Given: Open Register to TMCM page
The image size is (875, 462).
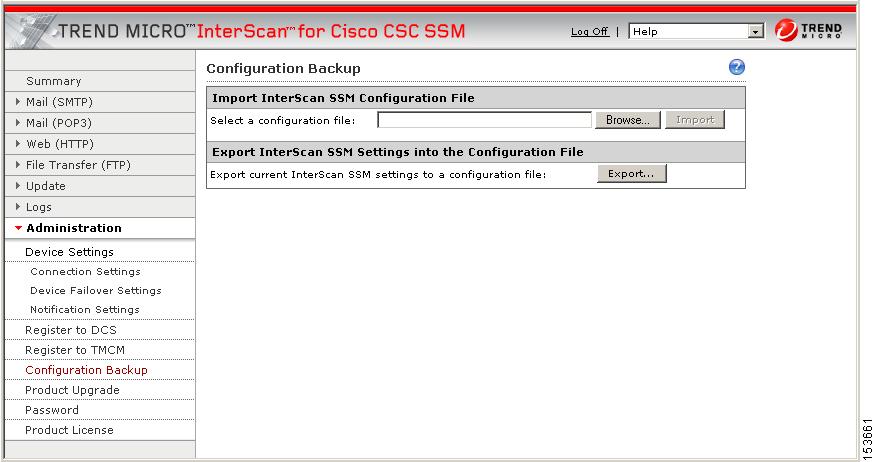Looking at the screenshot, I should [x=75, y=350].
